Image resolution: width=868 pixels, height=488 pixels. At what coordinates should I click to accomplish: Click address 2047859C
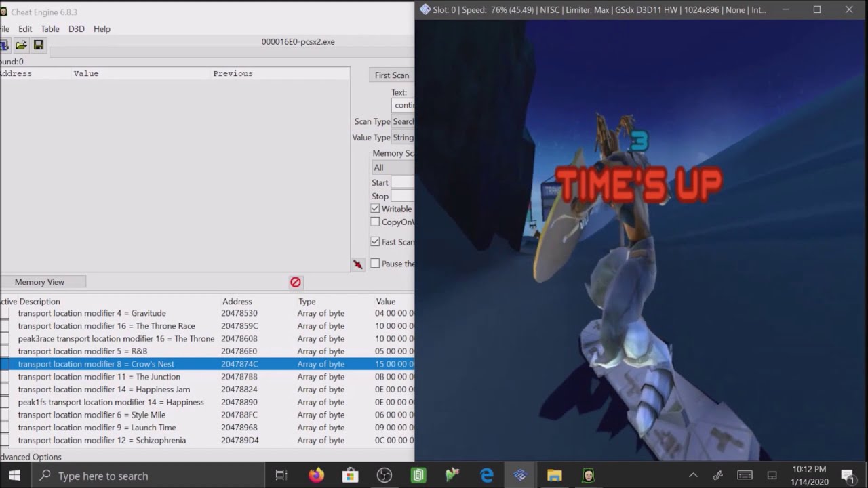[x=239, y=326]
